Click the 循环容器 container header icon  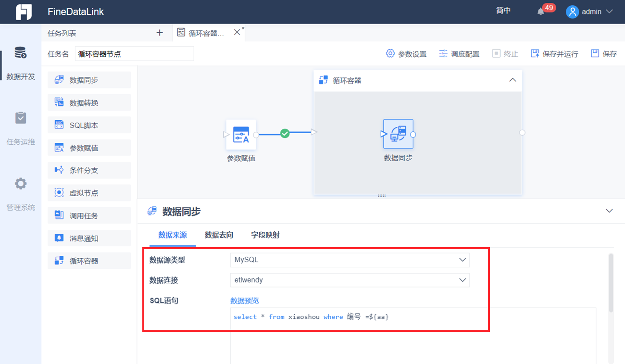(324, 80)
